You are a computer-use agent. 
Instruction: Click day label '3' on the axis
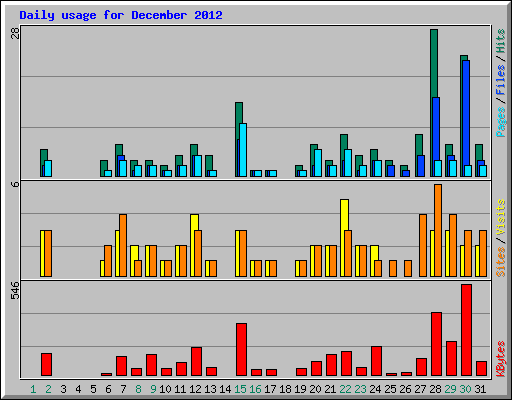[63, 389]
